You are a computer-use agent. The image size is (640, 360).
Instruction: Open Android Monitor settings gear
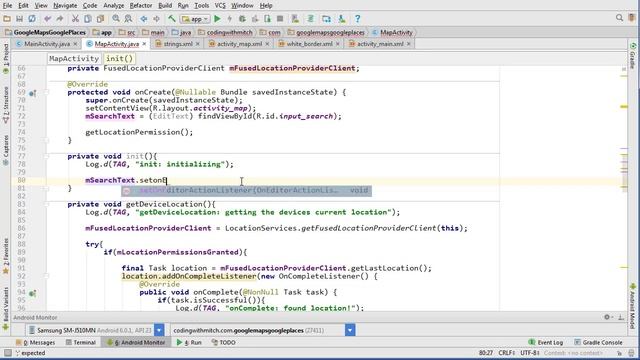point(607,317)
